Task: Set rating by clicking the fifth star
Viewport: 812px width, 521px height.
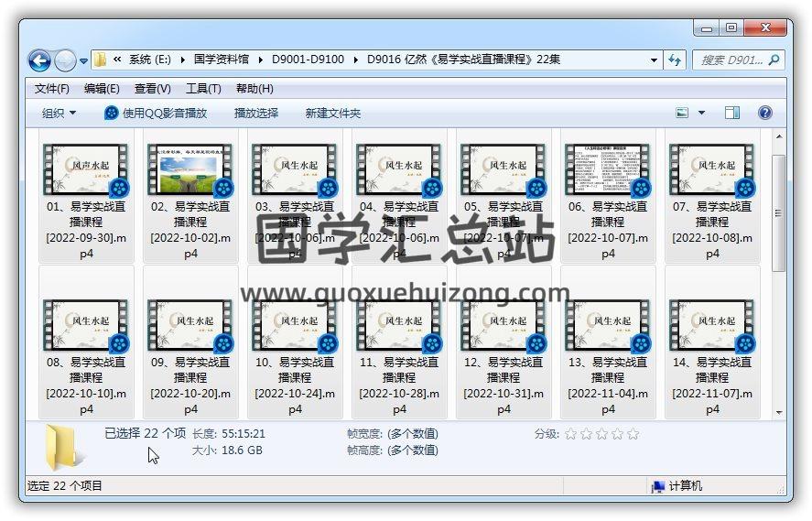Action: [x=633, y=434]
